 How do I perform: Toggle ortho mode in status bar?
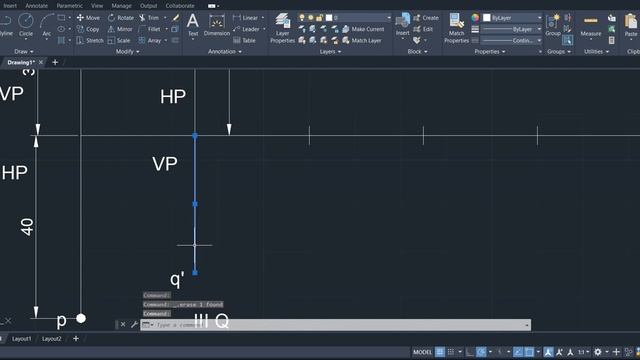coord(470,351)
